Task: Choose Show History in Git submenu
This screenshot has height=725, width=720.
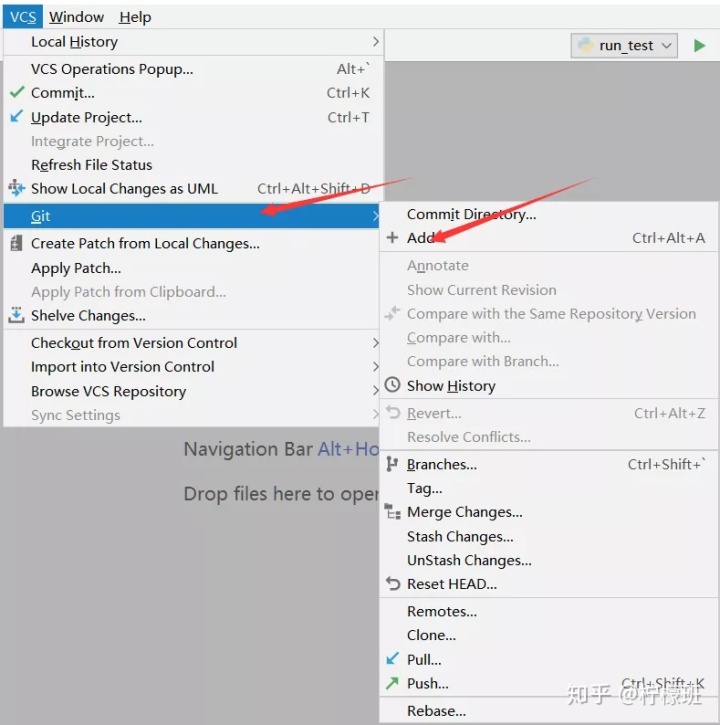Action: [x=549, y=385]
